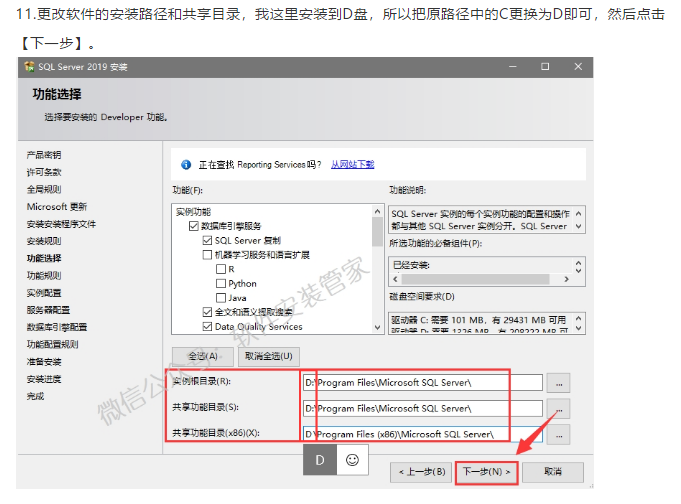The height and width of the screenshot is (504, 681).
Task: Maximize the SQL Server 2019 setup window
Action: coord(545,66)
